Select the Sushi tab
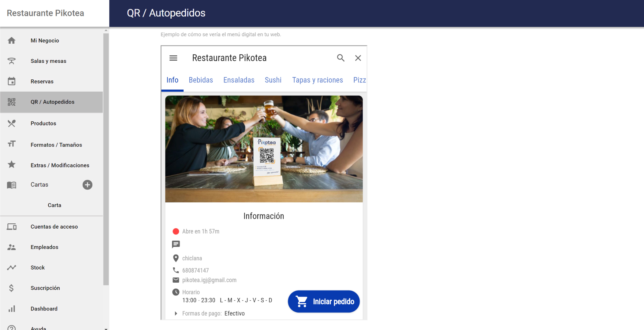This screenshot has height=330, width=644. tap(273, 80)
